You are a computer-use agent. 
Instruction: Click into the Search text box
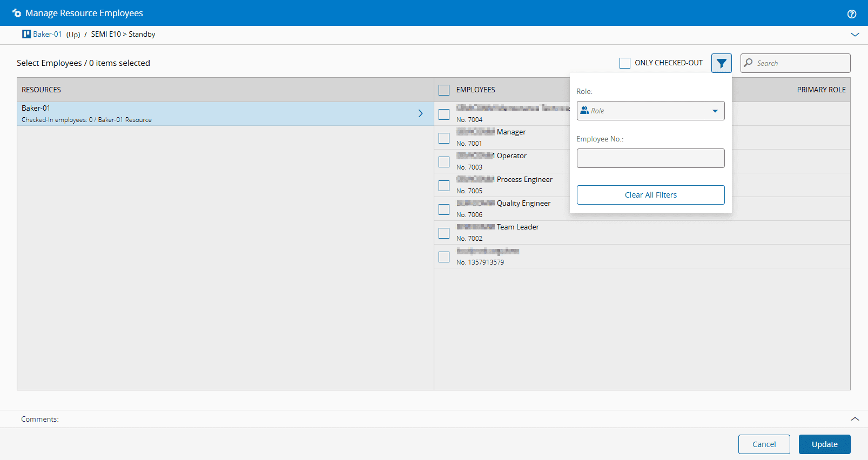click(799, 63)
